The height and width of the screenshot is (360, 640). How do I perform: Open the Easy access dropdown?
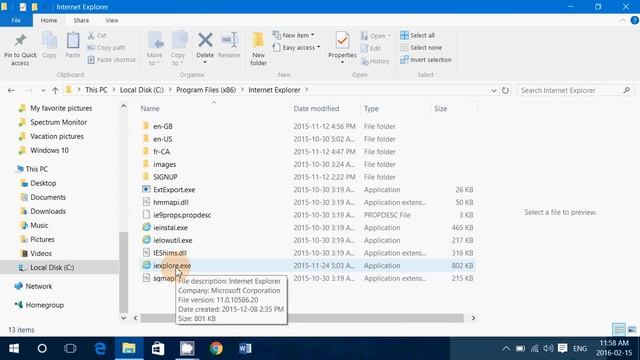296,48
